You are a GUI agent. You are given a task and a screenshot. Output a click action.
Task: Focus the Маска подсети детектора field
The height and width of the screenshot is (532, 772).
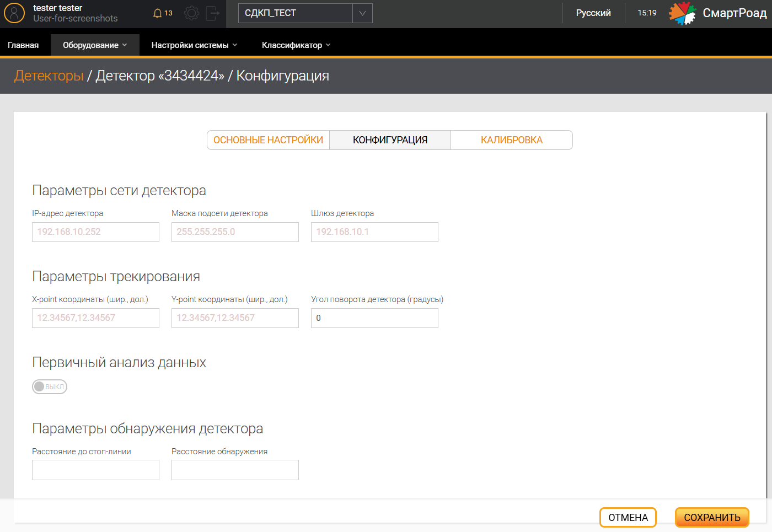(x=235, y=232)
